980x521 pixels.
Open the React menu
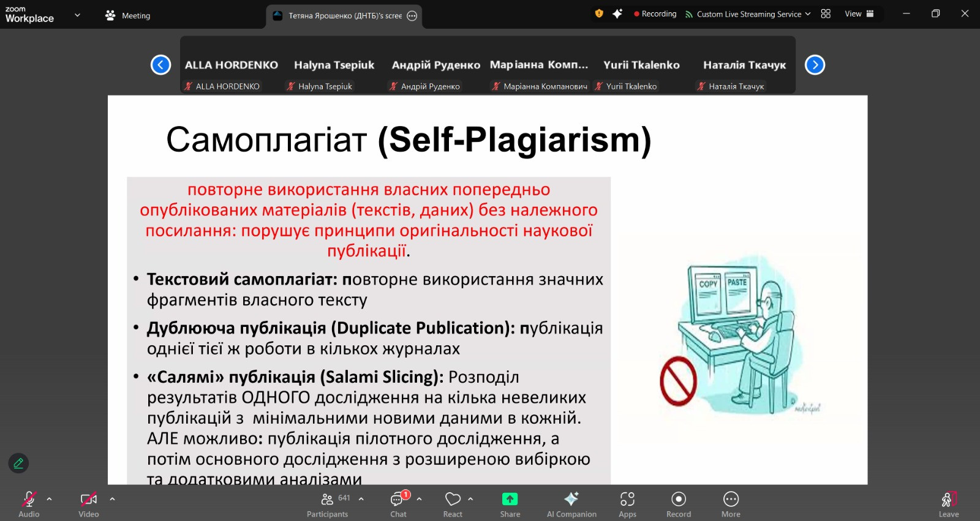[453, 504]
